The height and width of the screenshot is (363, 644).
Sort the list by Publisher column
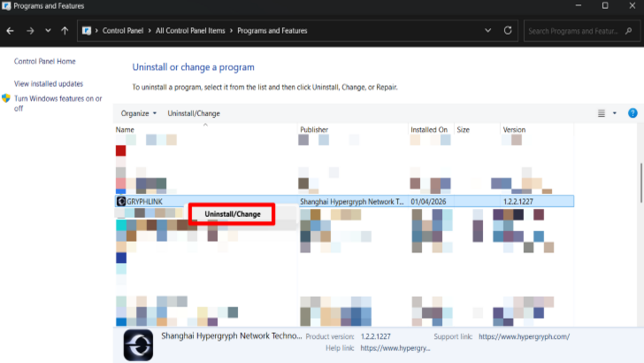click(x=314, y=129)
